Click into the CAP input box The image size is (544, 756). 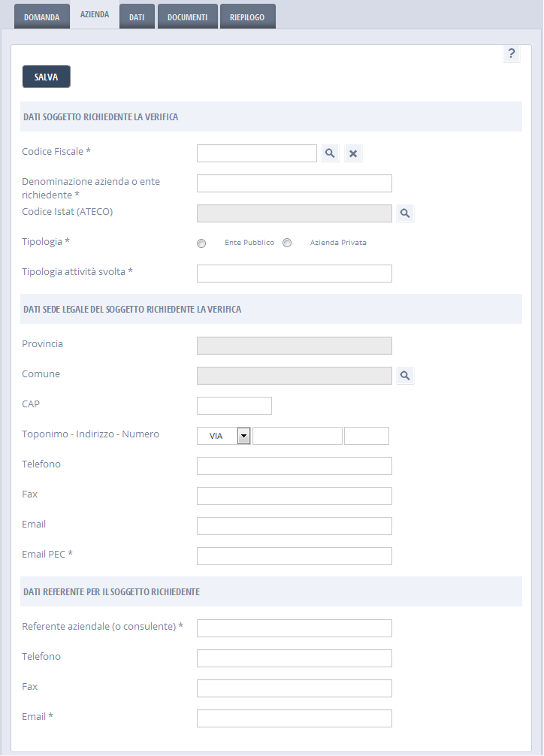234,406
